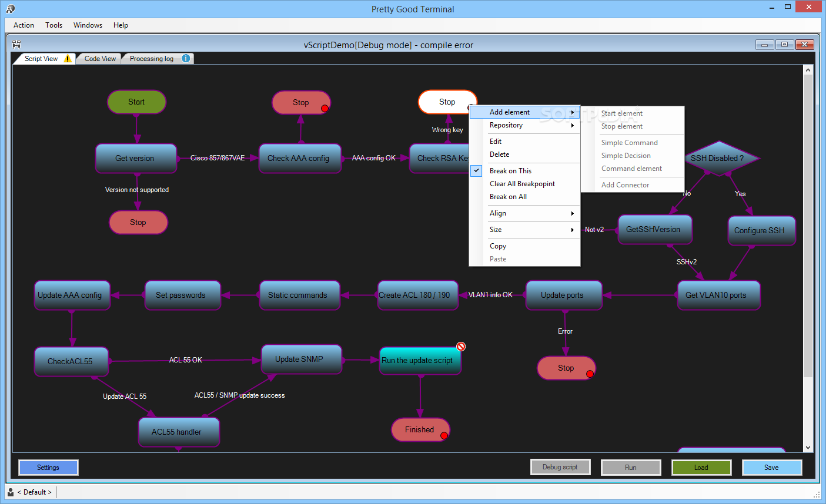The height and width of the screenshot is (504, 826).
Task: Select the Update SNMP node
Action: point(301,359)
